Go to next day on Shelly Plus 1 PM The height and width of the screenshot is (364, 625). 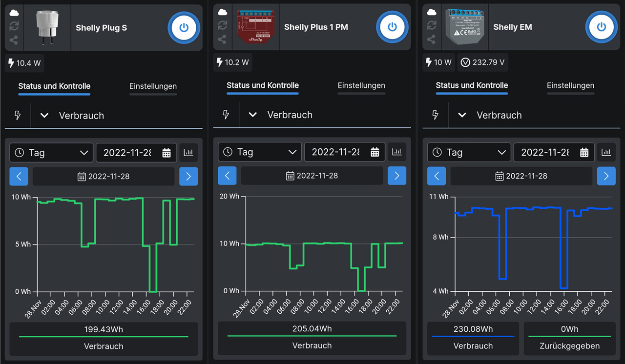coord(397,176)
